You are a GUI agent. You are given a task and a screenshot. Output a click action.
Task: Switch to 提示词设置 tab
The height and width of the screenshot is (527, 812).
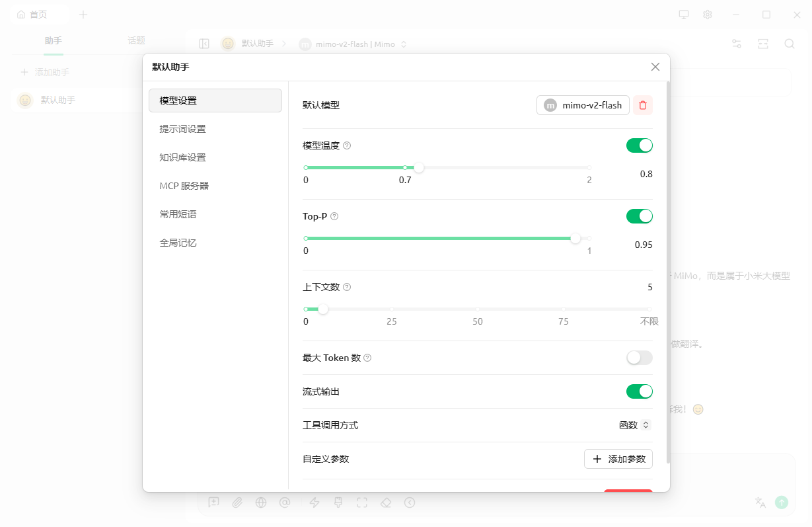pyautogui.click(x=183, y=129)
